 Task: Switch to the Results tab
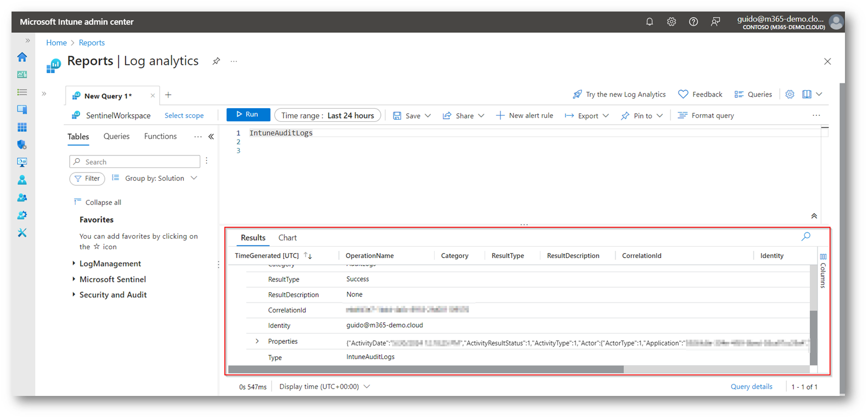pos(253,238)
